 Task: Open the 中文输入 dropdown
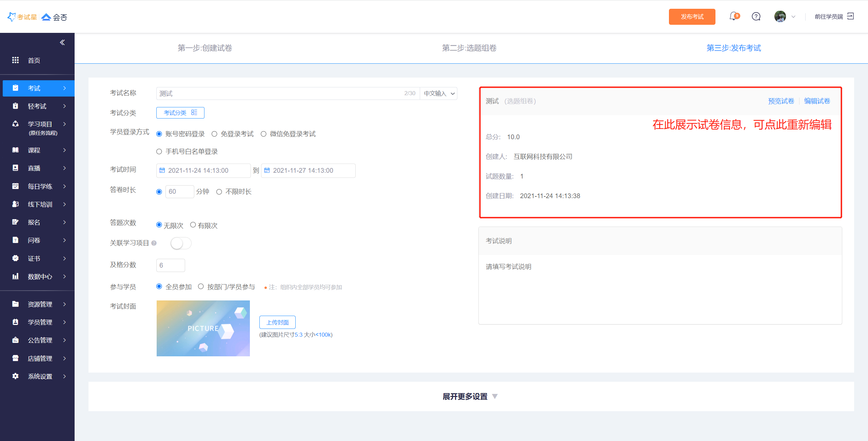(x=439, y=93)
